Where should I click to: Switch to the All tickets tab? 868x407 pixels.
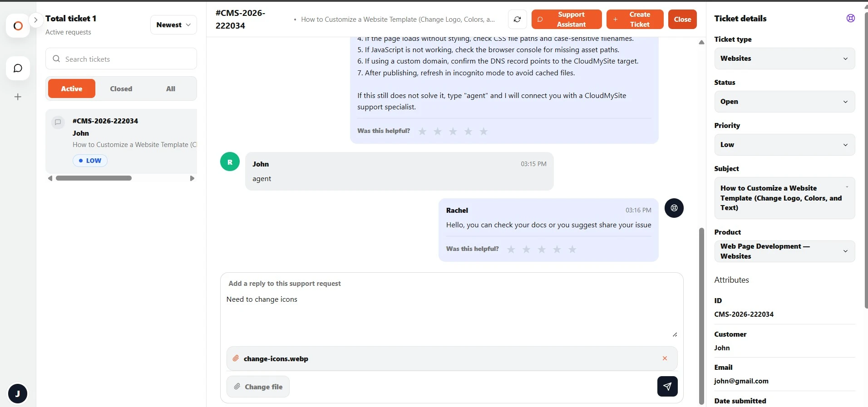click(x=171, y=89)
